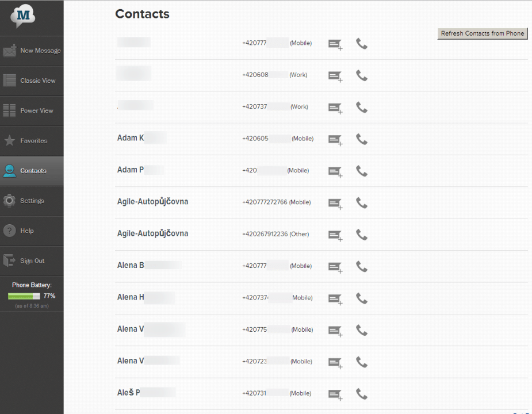Click message icon for Aleš P
The width and height of the screenshot is (532, 414).
tap(334, 394)
